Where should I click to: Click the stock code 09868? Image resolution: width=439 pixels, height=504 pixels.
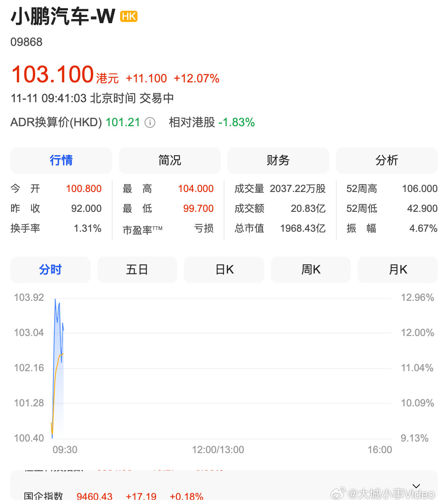tap(27, 42)
